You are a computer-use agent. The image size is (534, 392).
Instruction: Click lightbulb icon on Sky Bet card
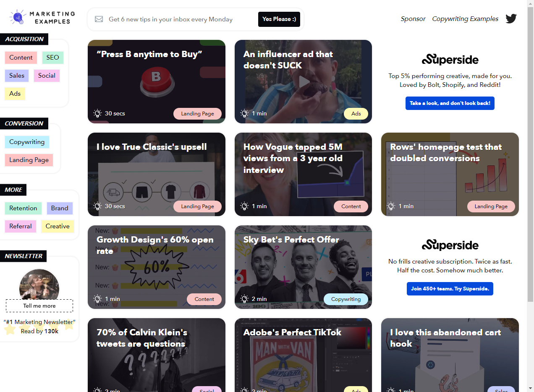click(x=244, y=299)
